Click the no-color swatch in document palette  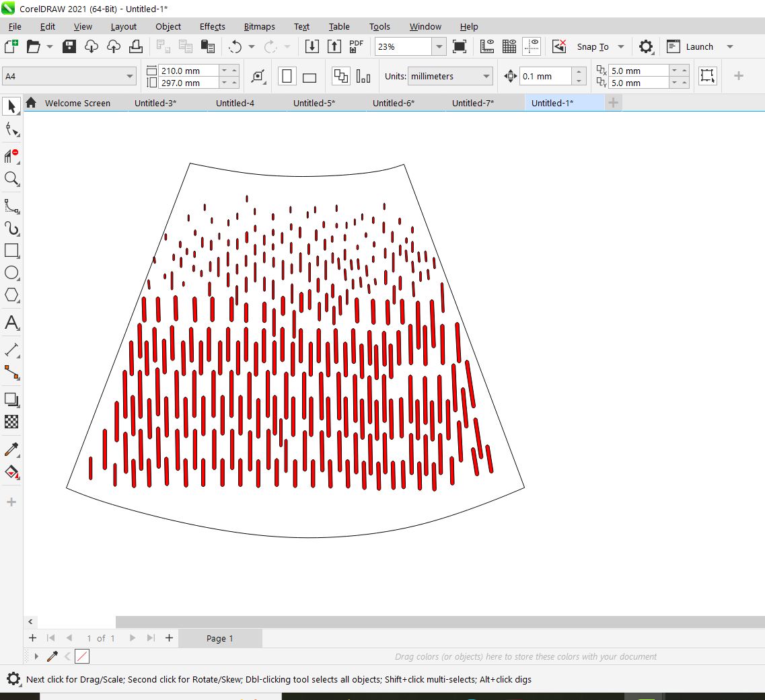pyautogui.click(x=82, y=656)
